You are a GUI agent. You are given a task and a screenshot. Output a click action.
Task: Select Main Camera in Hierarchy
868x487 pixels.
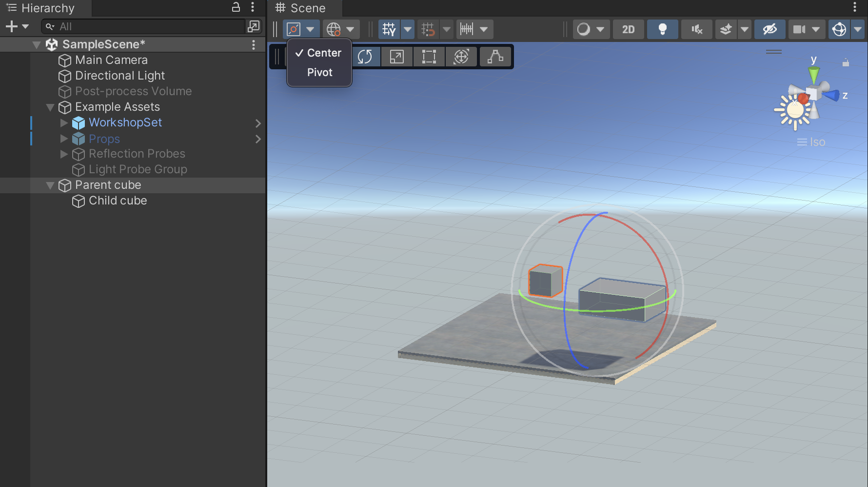[x=111, y=60]
